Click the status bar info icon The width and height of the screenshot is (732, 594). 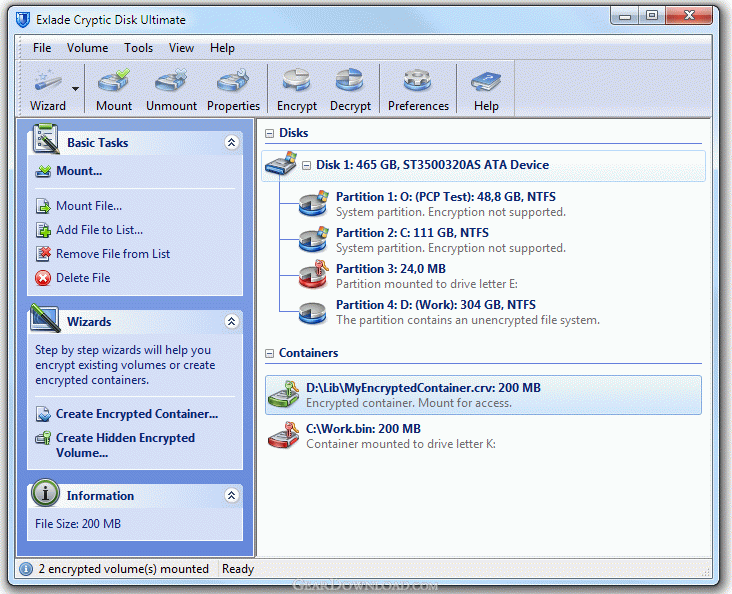(26, 569)
